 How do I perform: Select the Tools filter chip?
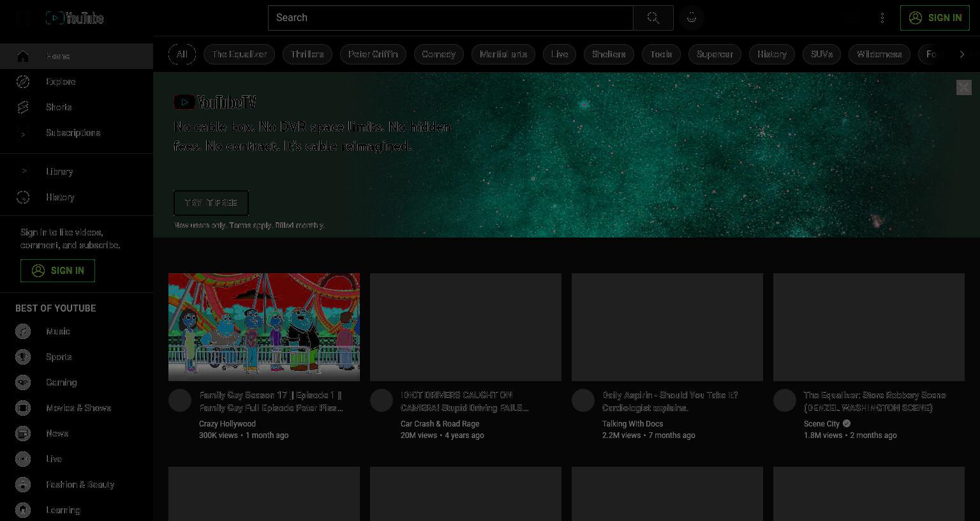[x=661, y=54]
